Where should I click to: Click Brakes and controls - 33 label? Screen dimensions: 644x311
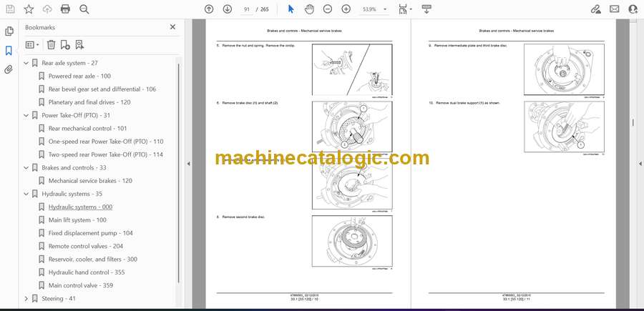pos(74,168)
